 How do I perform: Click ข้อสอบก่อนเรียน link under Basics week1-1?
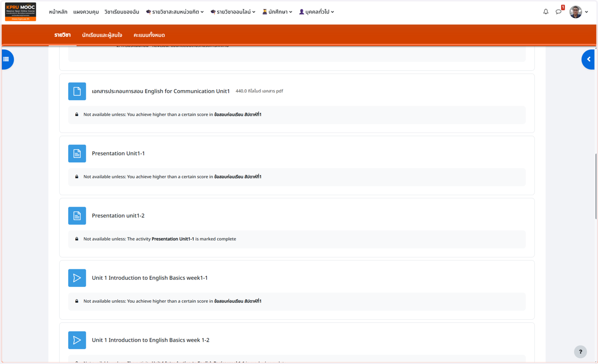pos(238,301)
